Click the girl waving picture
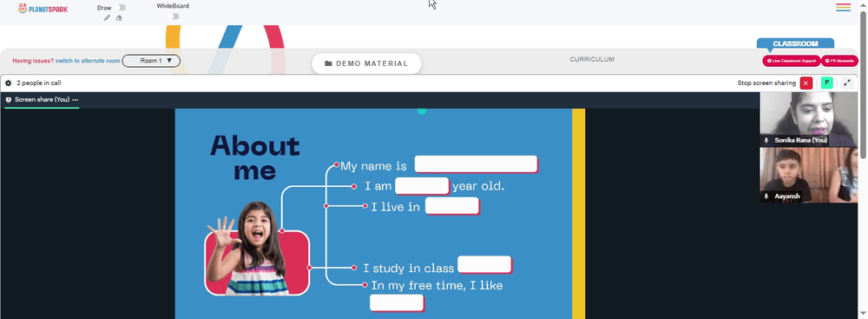 [x=256, y=249]
